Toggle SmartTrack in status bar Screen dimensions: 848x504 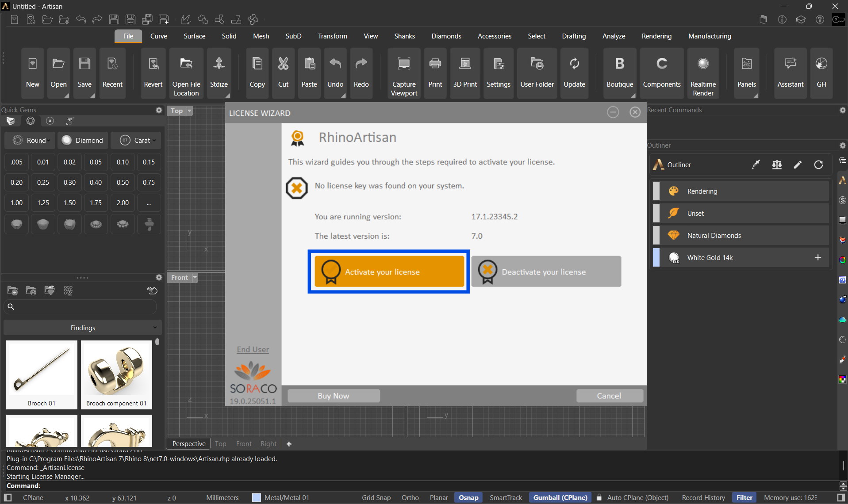coord(506,497)
